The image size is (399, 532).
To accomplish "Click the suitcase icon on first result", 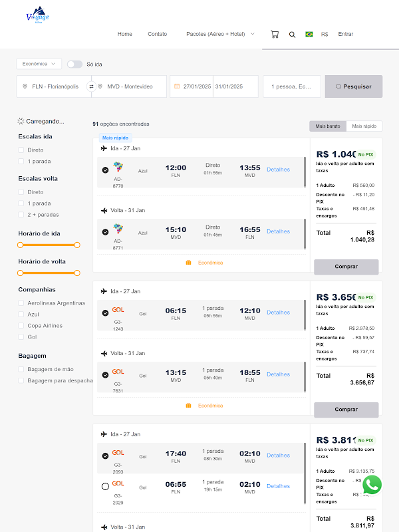I will pyautogui.click(x=189, y=263).
